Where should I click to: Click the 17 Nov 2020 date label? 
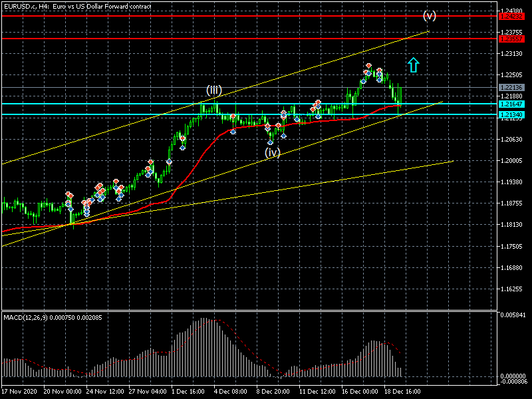[20, 392]
